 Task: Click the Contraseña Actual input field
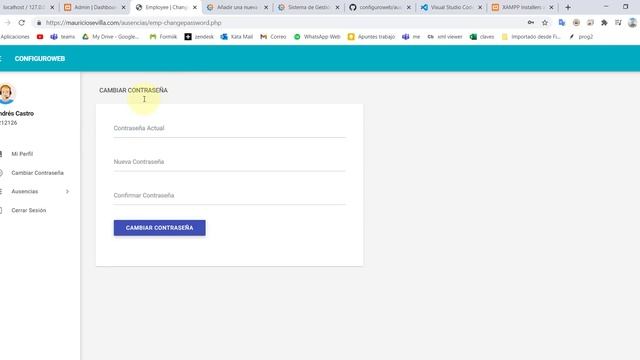click(229, 129)
